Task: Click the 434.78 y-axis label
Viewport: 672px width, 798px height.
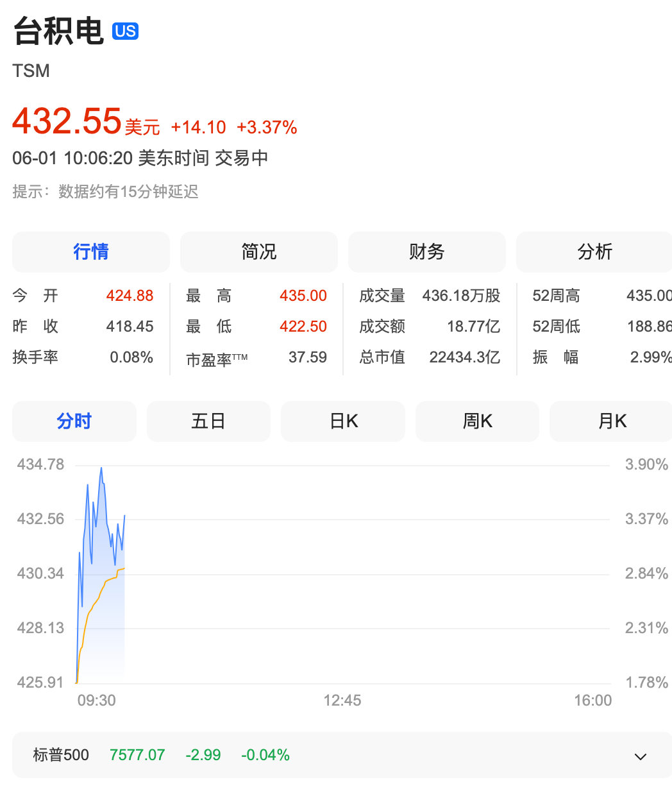Action: (x=40, y=464)
